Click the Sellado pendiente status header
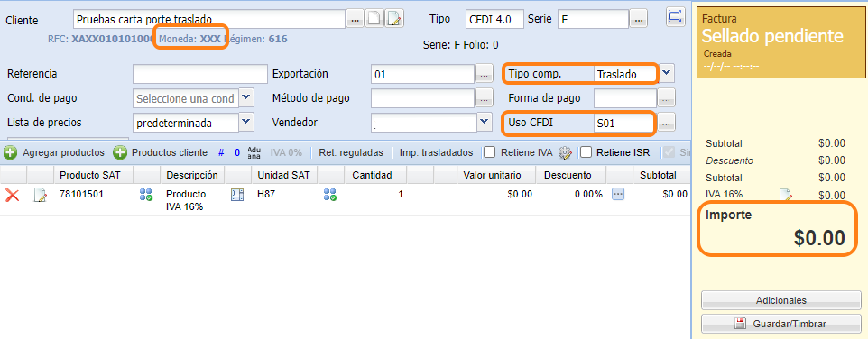The height and width of the screenshot is (339, 868). (772, 36)
